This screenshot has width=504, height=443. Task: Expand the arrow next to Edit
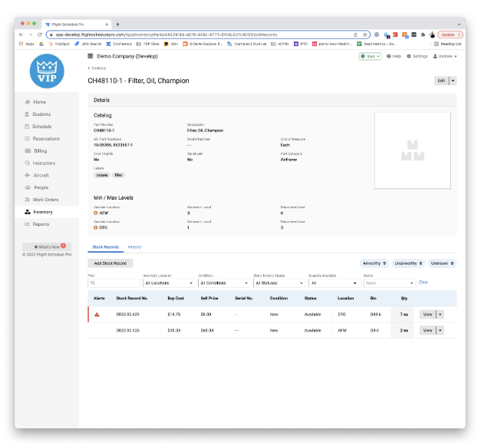click(x=453, y=81)
